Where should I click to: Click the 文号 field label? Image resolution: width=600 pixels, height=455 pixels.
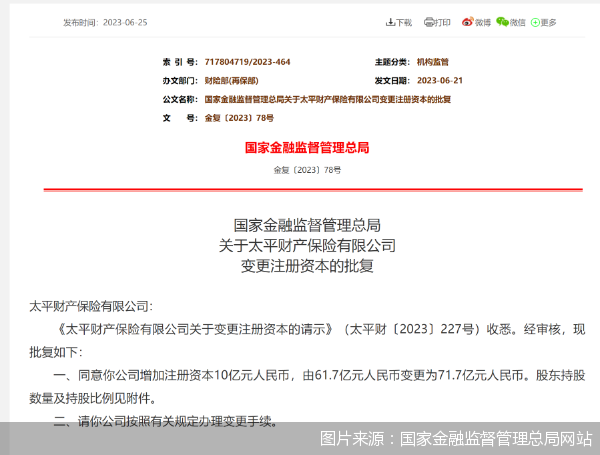click(180, 118)
